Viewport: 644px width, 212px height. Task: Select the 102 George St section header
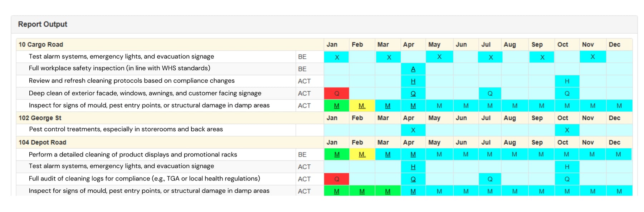pos(40,118)
